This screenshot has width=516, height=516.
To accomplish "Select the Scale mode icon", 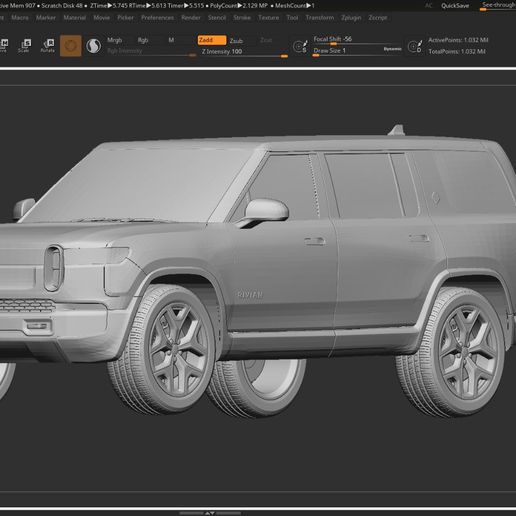I will (25, 45).
